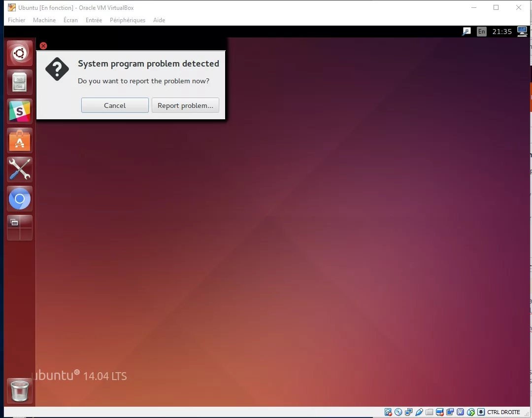Click the USB devices status icon
The height and width of the screenshot is (418, 532).
419,412
